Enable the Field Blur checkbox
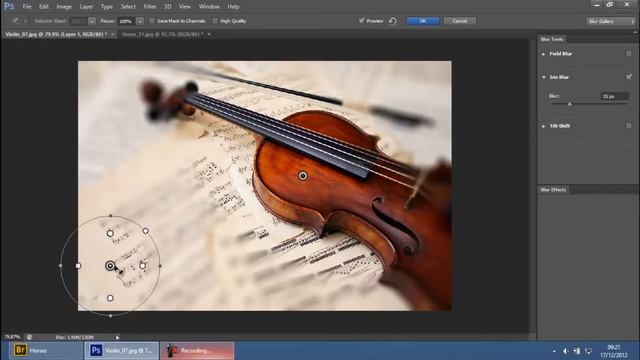The height and width of the screenshot is (360, 640). (x=629, y=53)
